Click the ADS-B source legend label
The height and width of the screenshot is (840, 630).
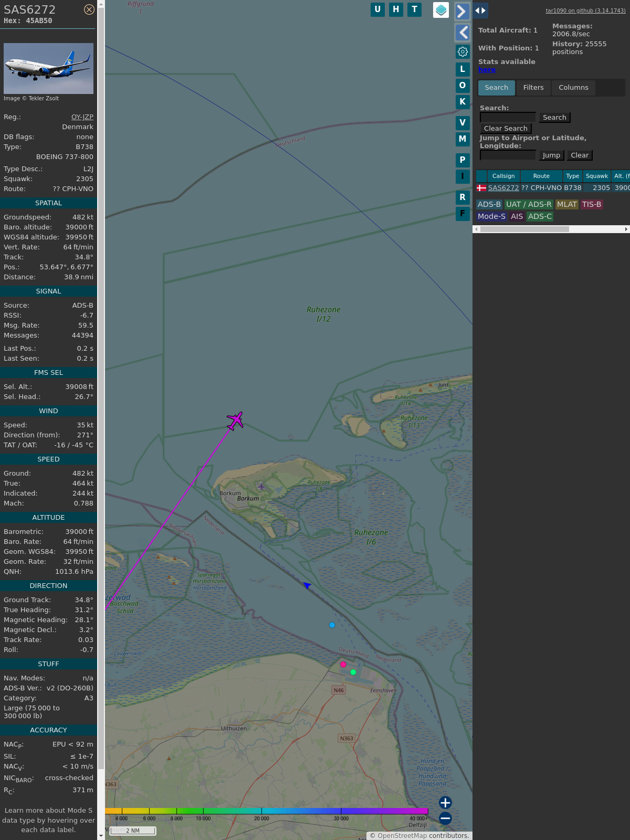(489, 205)
